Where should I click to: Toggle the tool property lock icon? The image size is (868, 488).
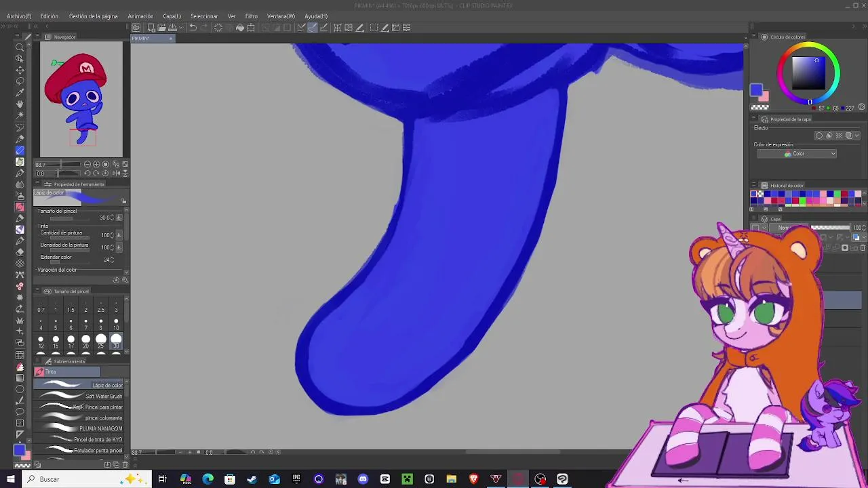pos(123,201)
